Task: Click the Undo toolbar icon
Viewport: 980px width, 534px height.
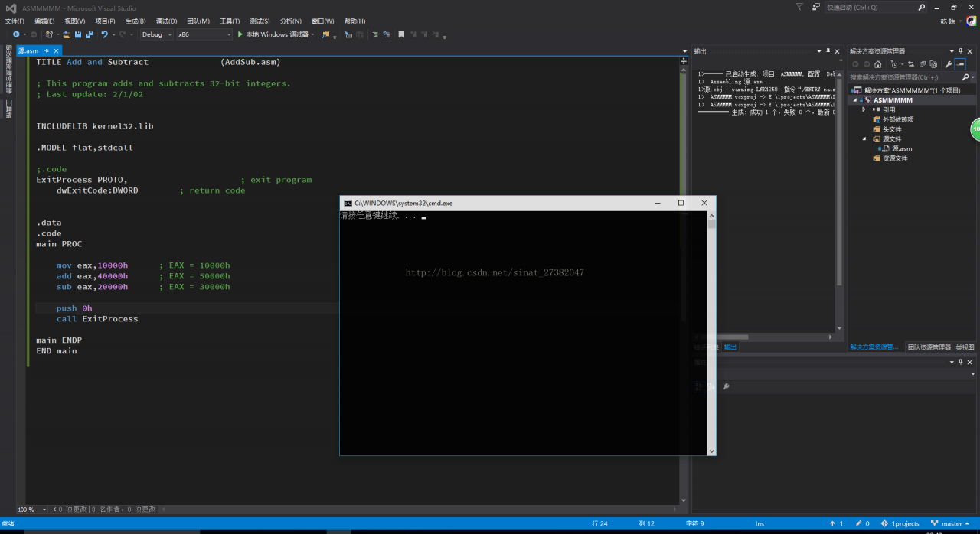Action: (104, 34)
